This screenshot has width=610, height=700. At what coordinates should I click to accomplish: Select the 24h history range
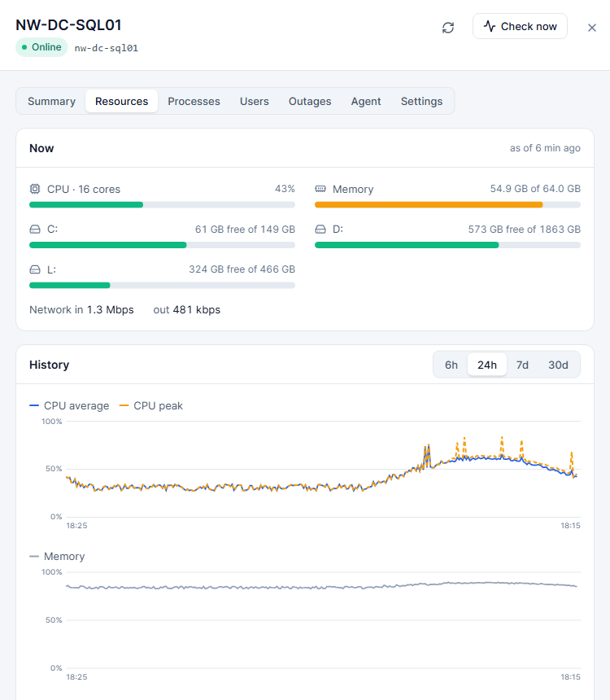pos(487,365)
